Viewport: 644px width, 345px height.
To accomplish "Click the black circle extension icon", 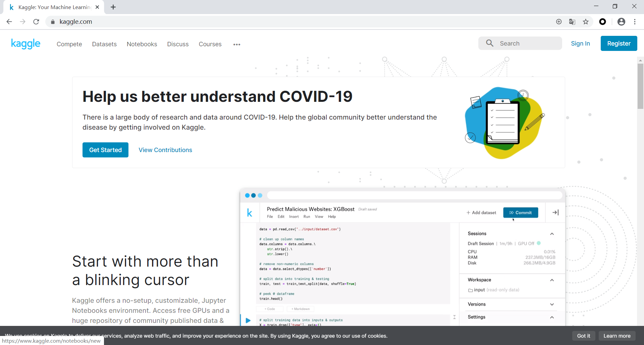I will click(603, 22).
